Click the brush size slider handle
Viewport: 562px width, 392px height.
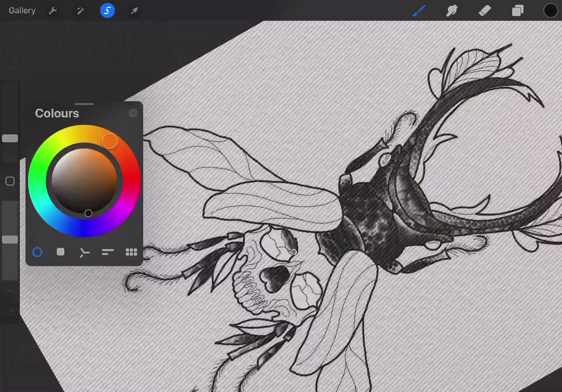pyautogui.click(x=10, y=138)
